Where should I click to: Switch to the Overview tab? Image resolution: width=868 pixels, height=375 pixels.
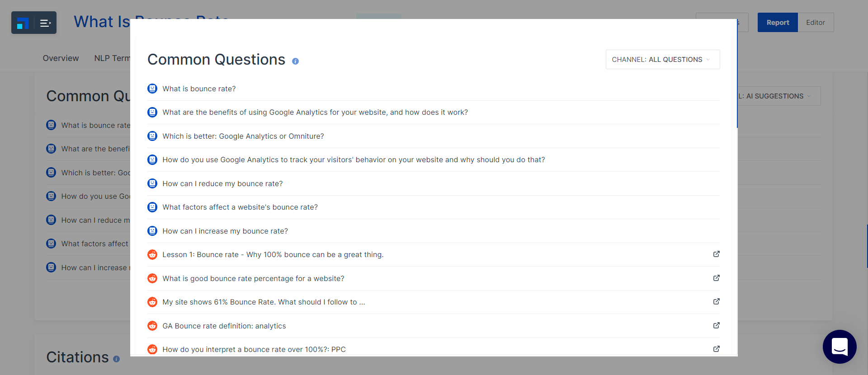(61, 58)
